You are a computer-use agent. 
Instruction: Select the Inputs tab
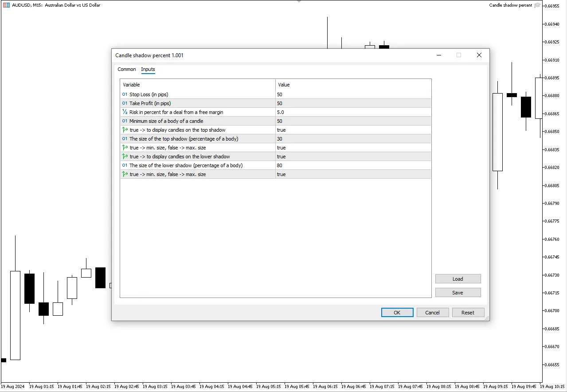[148, 69]
